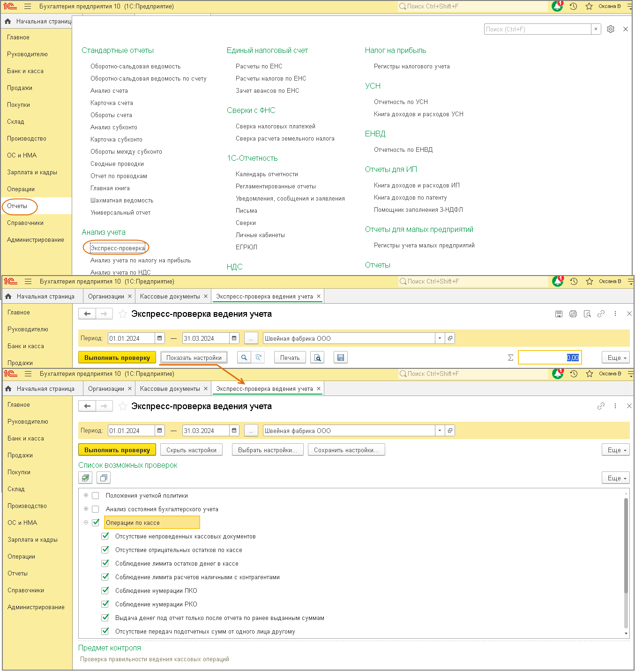Open calendar for 31.03.2024 in middle window
Image resolution: width=635 pixels, height=672 pixels.
(234, 338)
